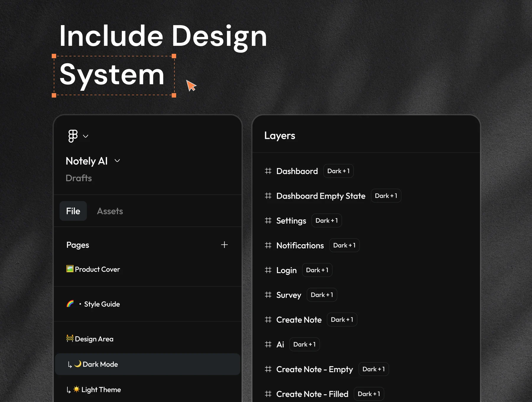Open the Drafts location link

[x=79, y=178]
